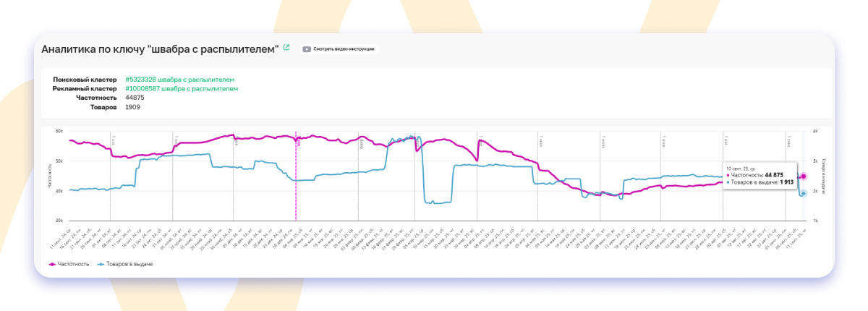
Task: Click the frequency value 44875 in summary
Action: click(135, 98)
